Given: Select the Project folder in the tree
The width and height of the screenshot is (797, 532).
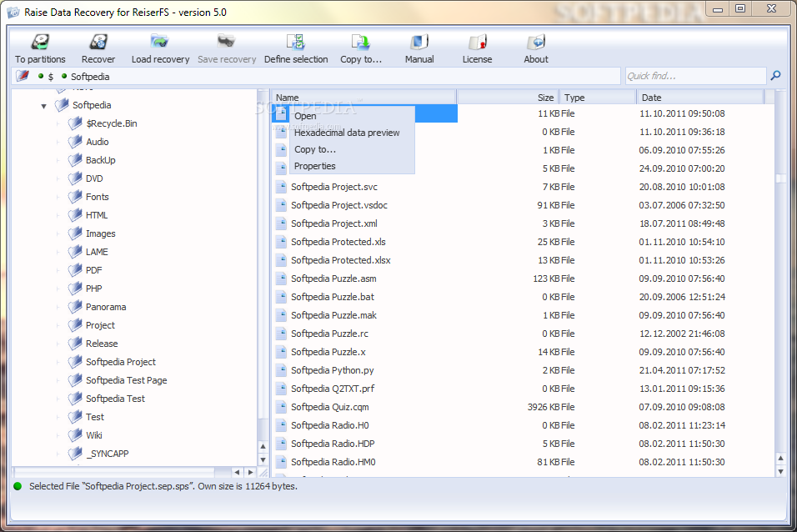Looking at the screenshot, I should [100, 325].
